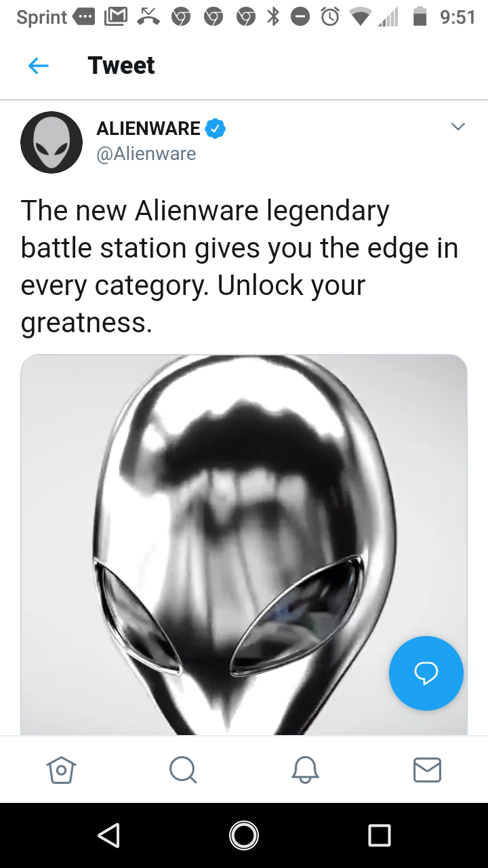Open the Alienware profile avatar

[52, 142]
